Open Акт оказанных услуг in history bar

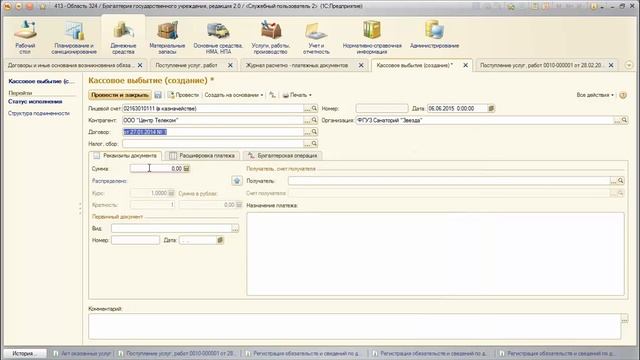82,353
